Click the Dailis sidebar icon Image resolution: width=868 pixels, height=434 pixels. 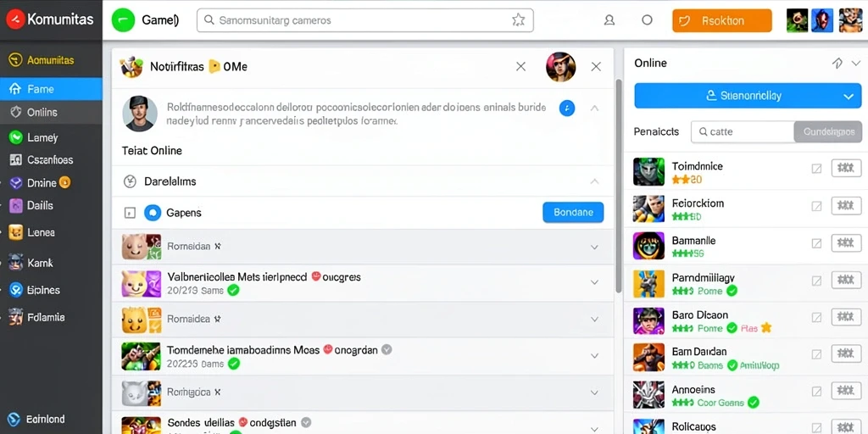pyautogui.click(x=16, y=205)
